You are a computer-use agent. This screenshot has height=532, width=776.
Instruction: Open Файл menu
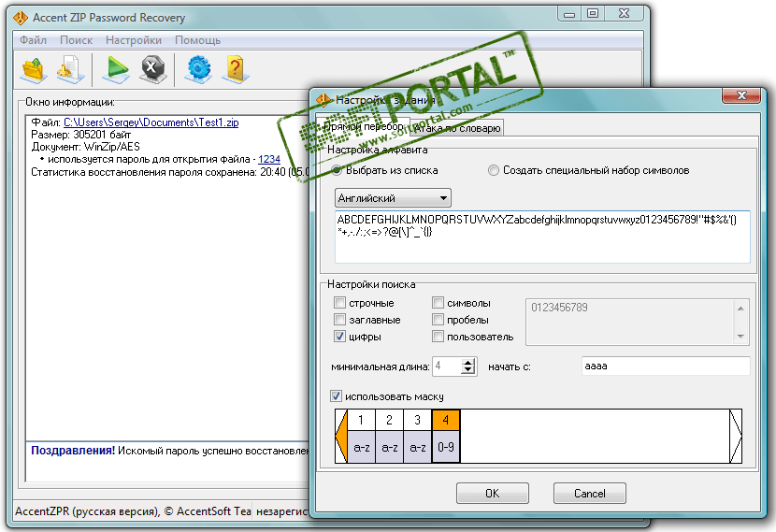tap(33, 40)
